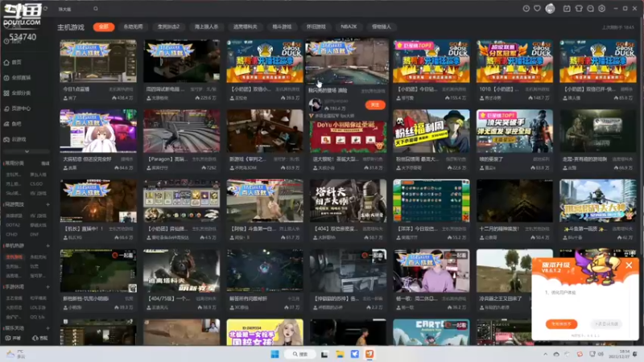Open messages chat bubble icon
The width and height of the screenshot is (644, 362).
pyautogui.click(x=590, y=9)
